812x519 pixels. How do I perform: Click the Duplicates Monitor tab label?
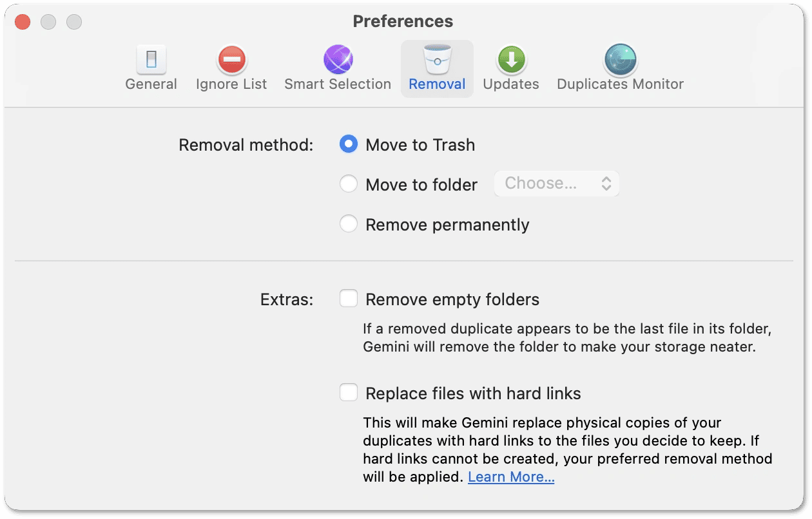(x=620, y=84)
